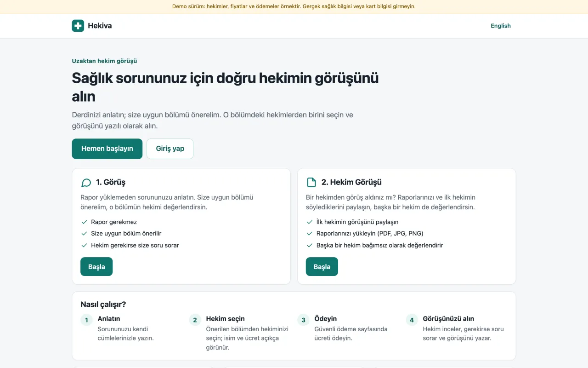Click the checkmark beside Başka bir hekim bağımsız
Screen dimensions: 588x368
tap(310, 245)
